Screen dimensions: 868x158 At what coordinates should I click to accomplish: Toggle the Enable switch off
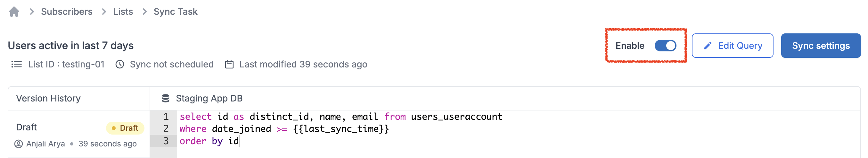(x=665, y=46)
